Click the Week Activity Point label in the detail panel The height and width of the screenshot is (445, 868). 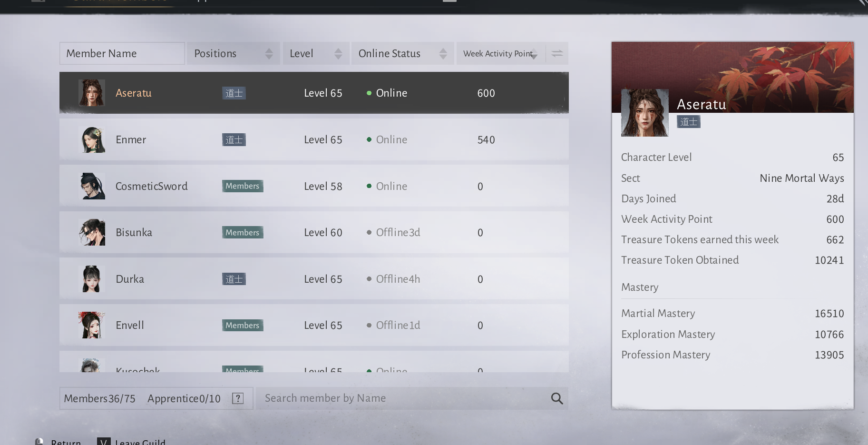point(667,219)
